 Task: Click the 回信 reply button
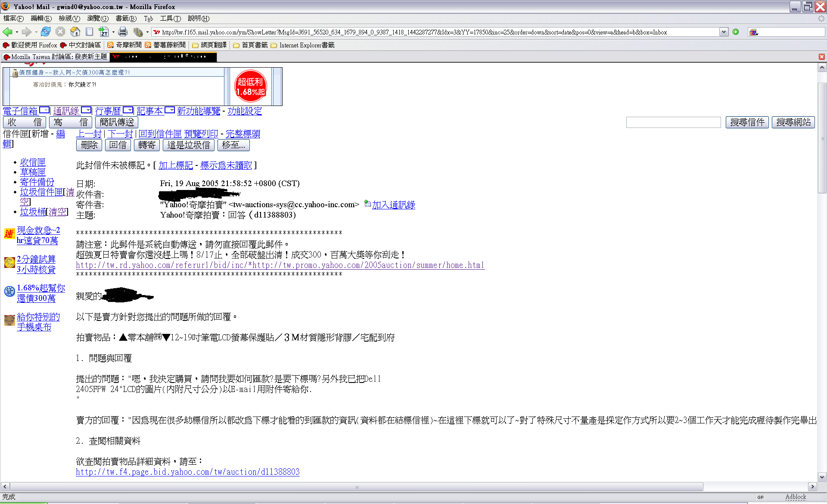click(118, 145)
